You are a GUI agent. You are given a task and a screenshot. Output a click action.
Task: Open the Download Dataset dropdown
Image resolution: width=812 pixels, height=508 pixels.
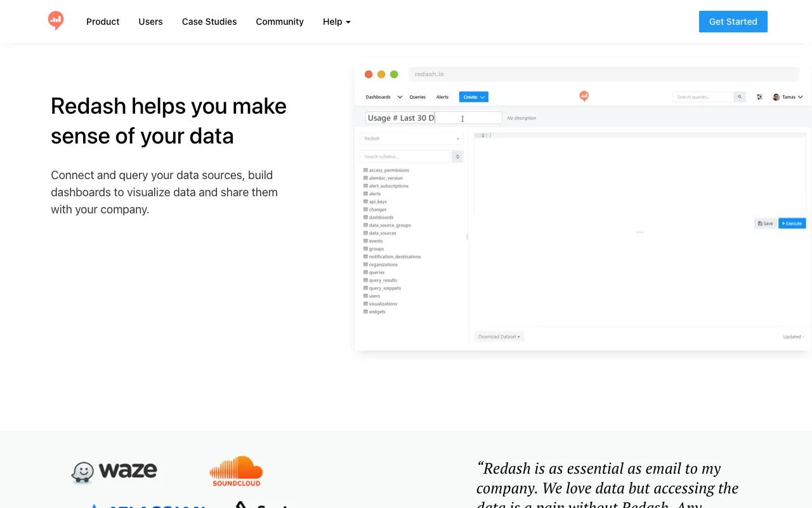499,336
